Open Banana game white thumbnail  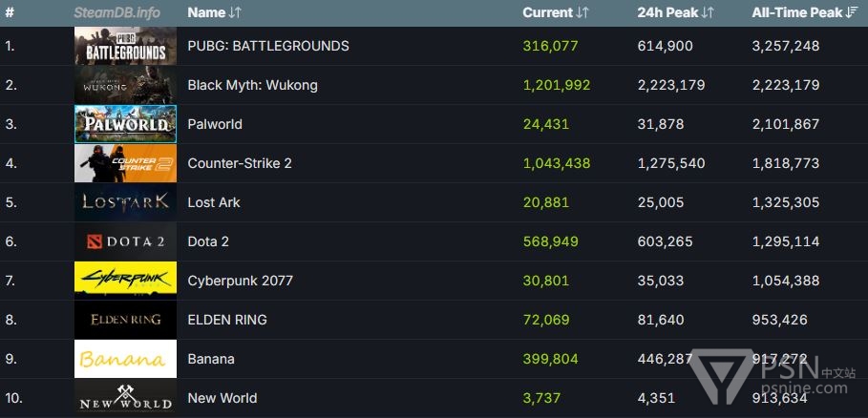tap(126, 359)
